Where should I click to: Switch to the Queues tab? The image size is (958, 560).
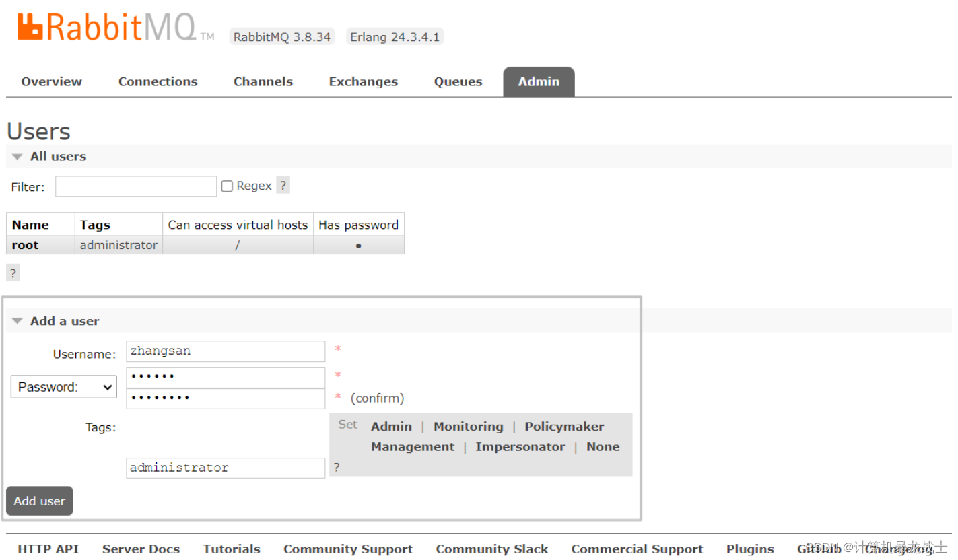[x=458, y=81]
